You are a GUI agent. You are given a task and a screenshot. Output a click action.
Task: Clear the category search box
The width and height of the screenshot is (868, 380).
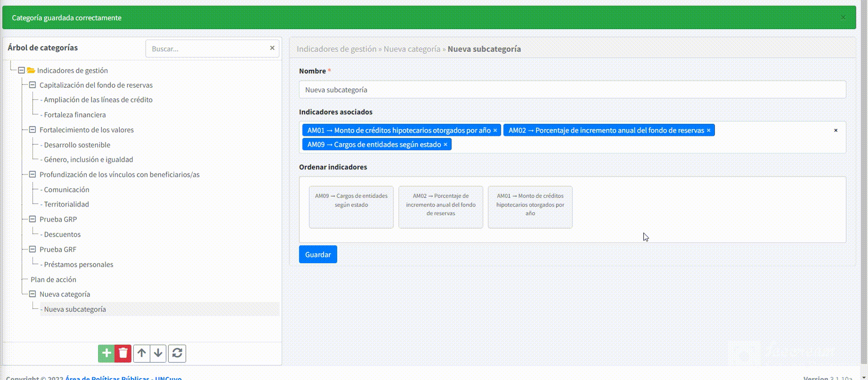pos(272,48)
